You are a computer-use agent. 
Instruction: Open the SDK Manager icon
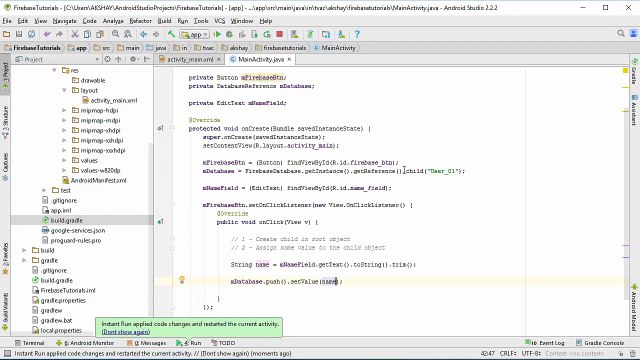point(341,34)
